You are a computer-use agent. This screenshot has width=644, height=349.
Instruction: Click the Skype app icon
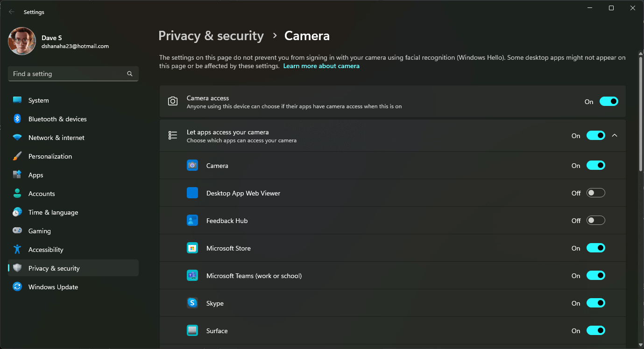coord(192,303)
